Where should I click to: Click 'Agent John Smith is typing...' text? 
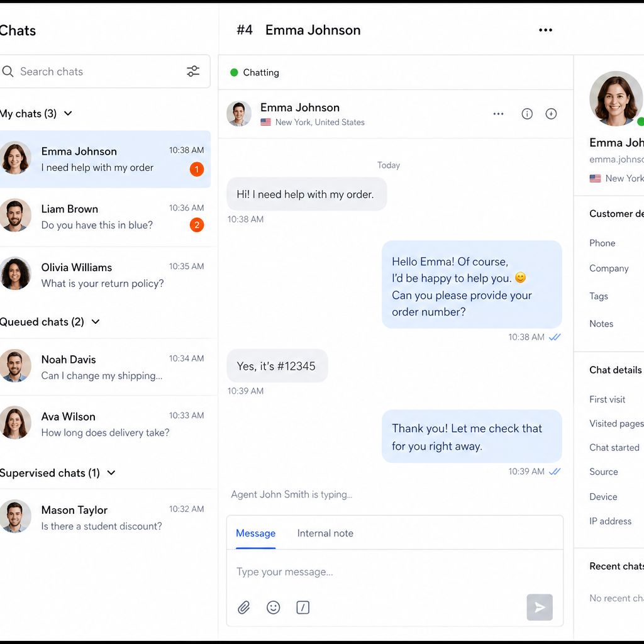(x=292, y=494)
